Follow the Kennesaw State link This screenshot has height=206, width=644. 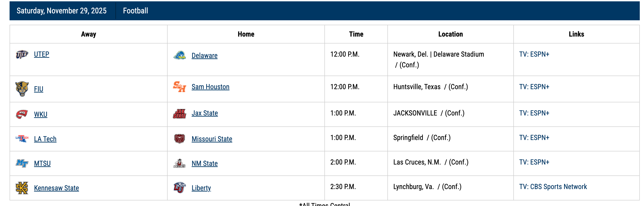(x=56, y=188)
